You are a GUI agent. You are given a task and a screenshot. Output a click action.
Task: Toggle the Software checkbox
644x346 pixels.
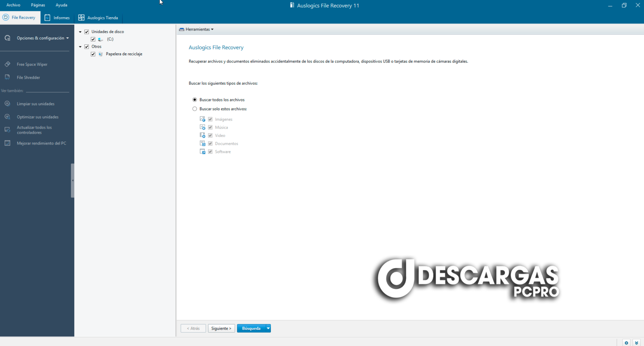(x=210, y=152)
